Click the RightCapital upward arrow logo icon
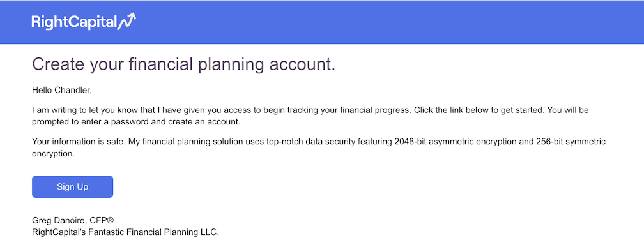 (126, 21)
